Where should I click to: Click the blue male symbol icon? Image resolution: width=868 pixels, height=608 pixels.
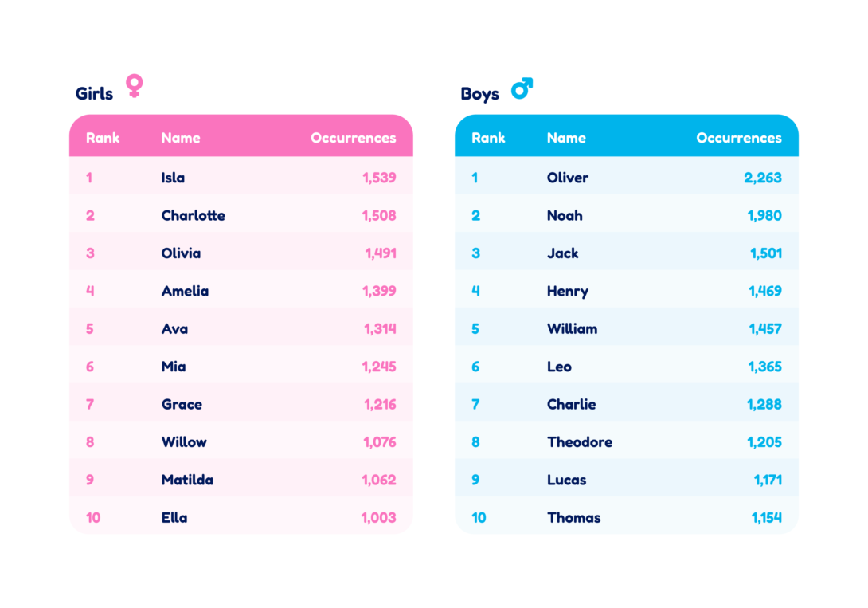(522, 88)
